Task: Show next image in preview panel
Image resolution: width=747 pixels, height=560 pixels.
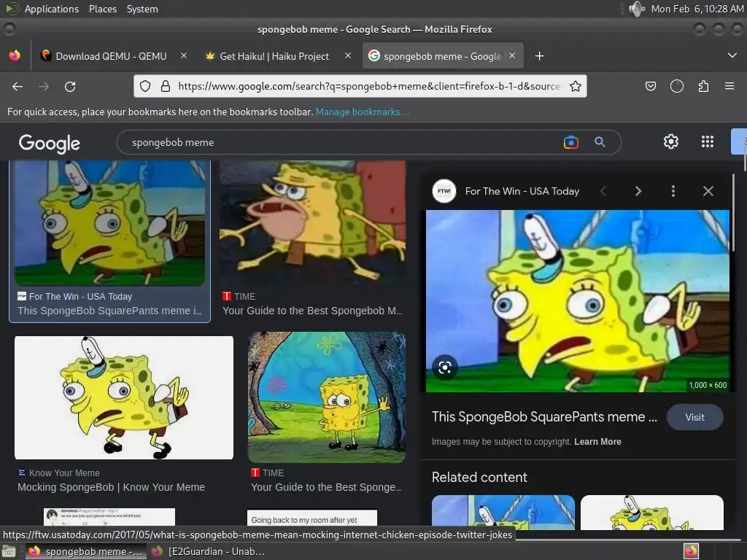Action: click(x=638, y=192)
